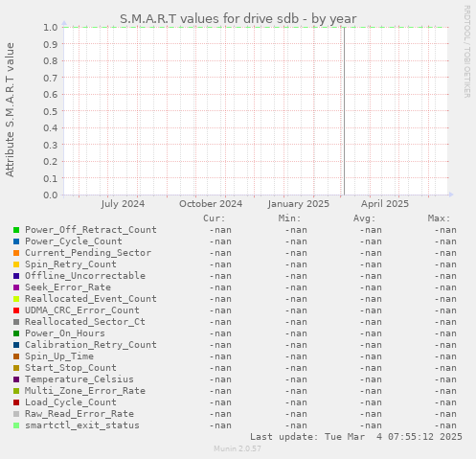
Task: Click the Calibration_Retry_Count navy swatch
Action: (x=16, y=345)
